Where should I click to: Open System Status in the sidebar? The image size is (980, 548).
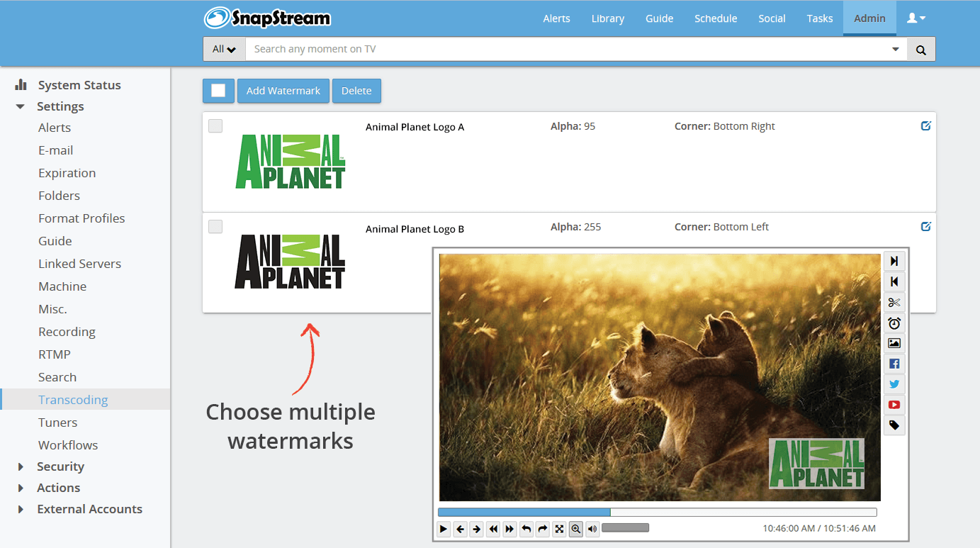click(79, 85)
